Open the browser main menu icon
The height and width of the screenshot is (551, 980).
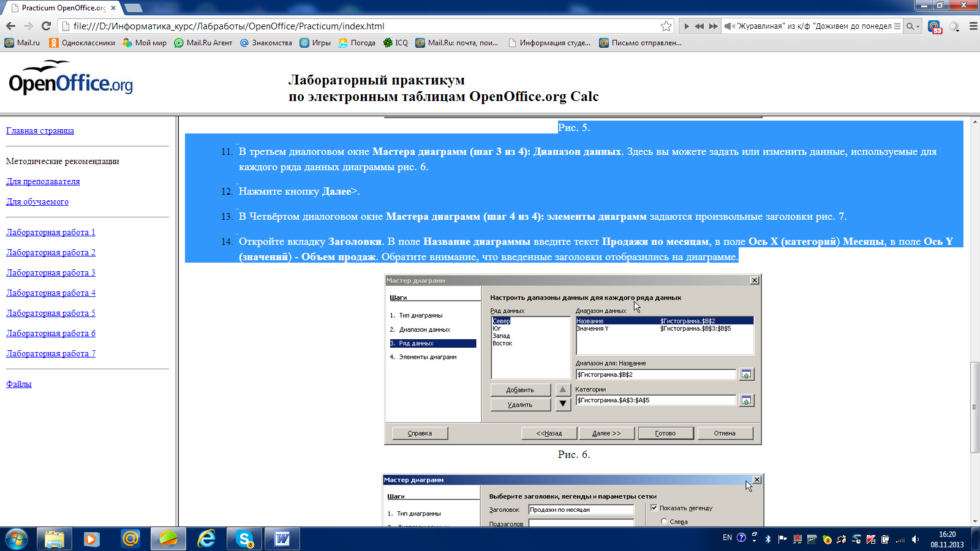[973, 26]
